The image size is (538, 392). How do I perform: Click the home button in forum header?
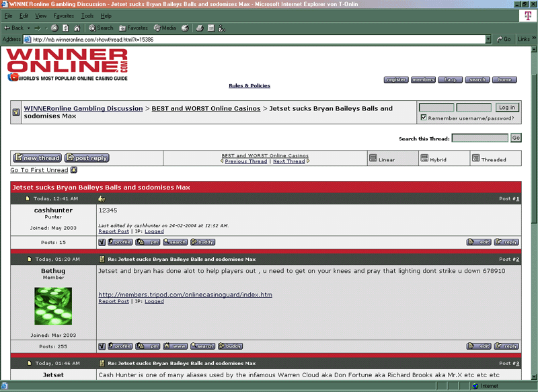click(x=504, y=80)
